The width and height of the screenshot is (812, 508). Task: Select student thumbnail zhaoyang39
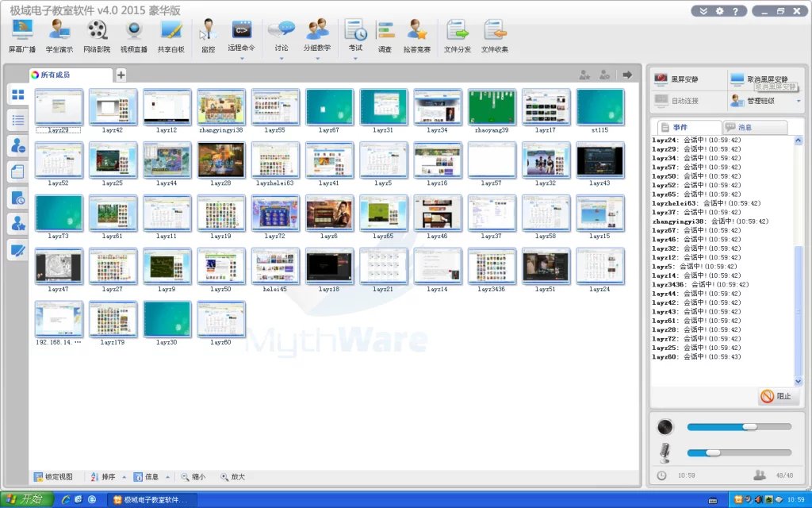point(492,111)
